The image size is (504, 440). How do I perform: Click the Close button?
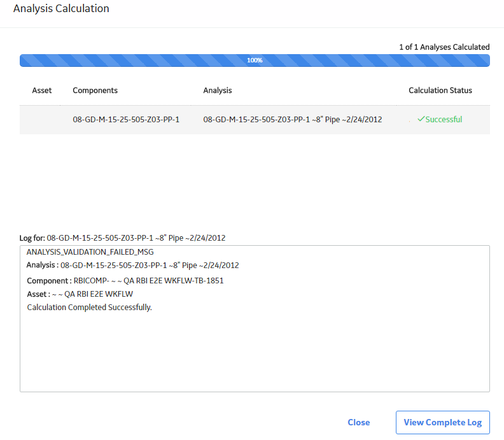coord(359,422)
